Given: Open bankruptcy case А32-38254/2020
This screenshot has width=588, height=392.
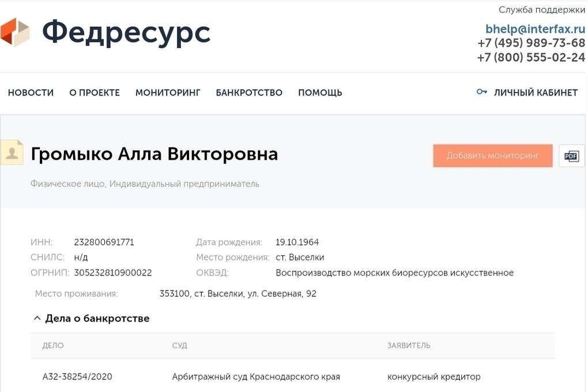Looking at the screenshot, I should pos(77,376).
